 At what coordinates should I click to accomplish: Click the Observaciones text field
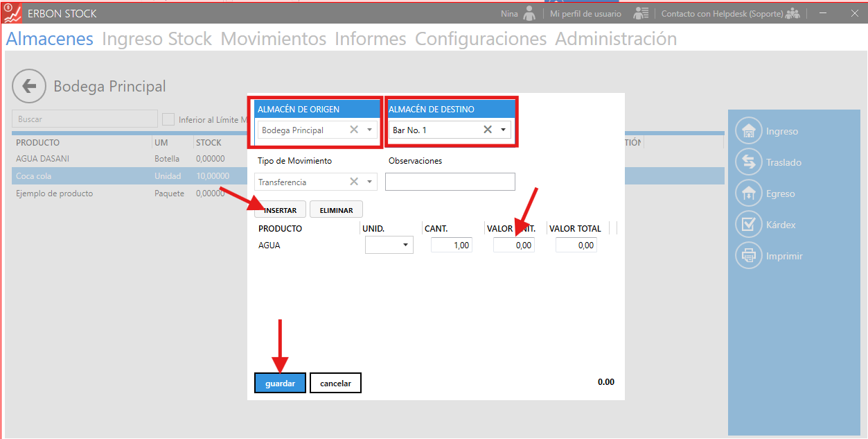(x=450, y=182)
